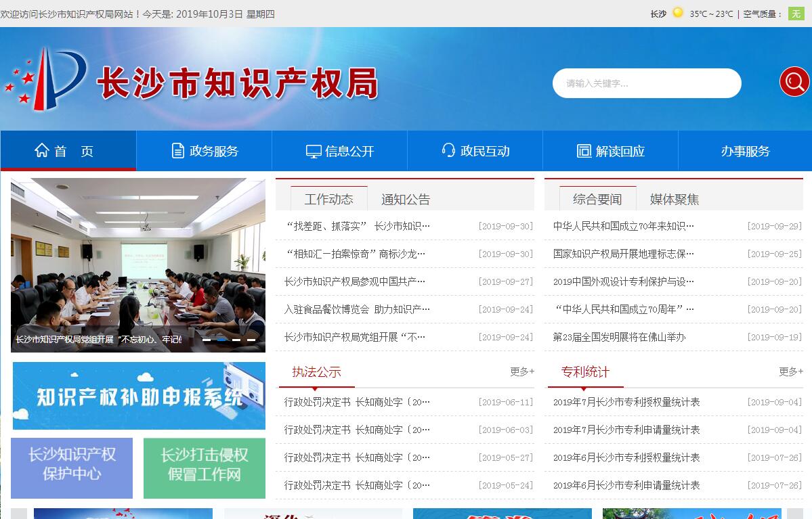Viewport: 812px width, 519px height.
Task: Open 2019年6月长沙市专利申请量统计表
Action: pos(626,485)
